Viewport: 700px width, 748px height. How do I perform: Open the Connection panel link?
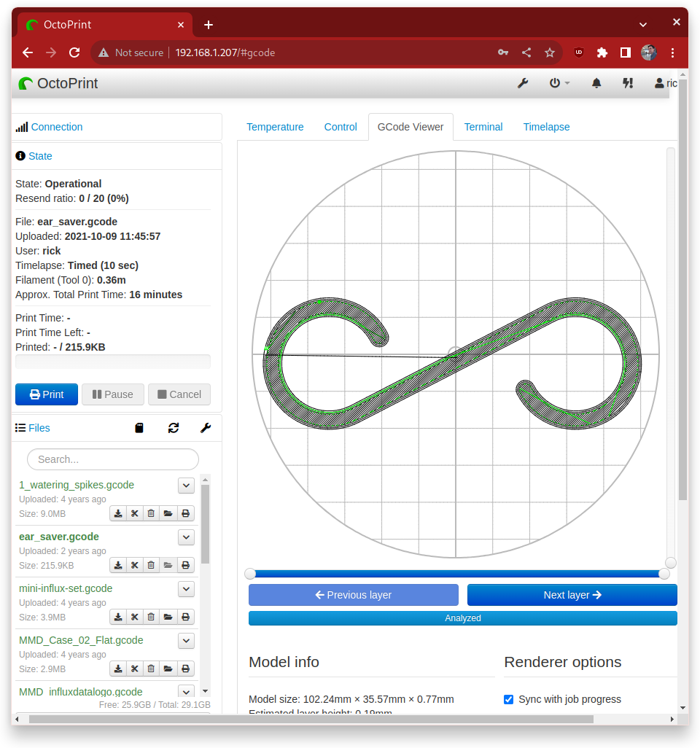(55, 127)
